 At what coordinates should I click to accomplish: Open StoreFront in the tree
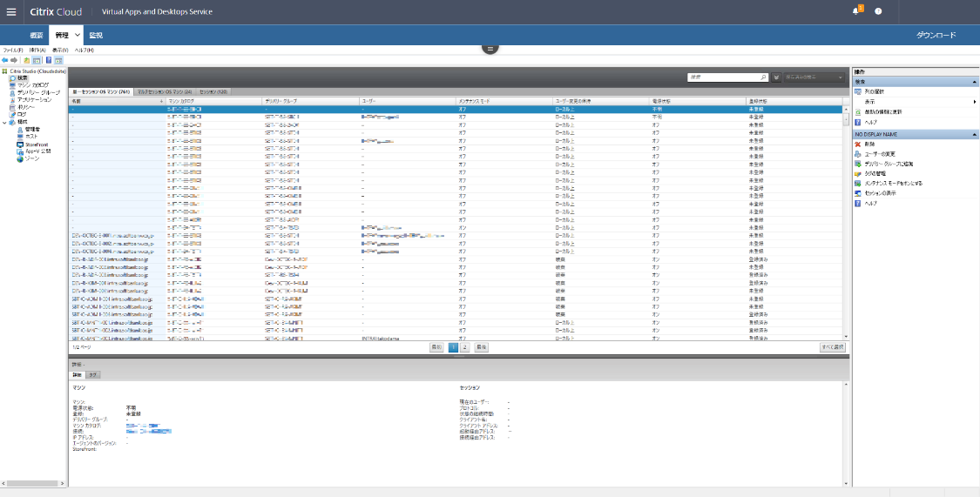[37, 144]
